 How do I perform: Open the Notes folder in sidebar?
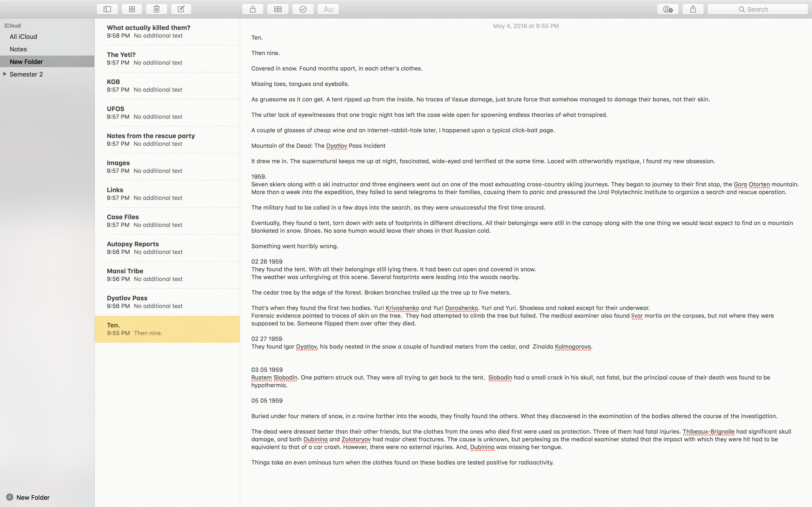pos(18,49)
